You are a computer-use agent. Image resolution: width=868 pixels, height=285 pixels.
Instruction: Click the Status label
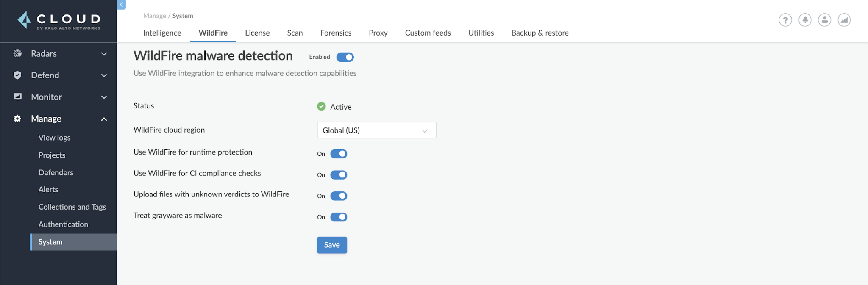[144, 106]
